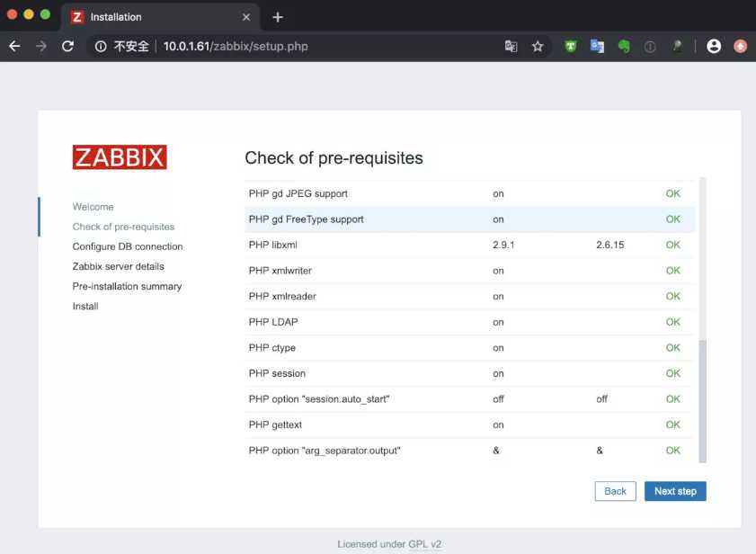This screenshot has width=756, height=554.
Task: Click the PHP gettext row label
Action: coord(275,425)
